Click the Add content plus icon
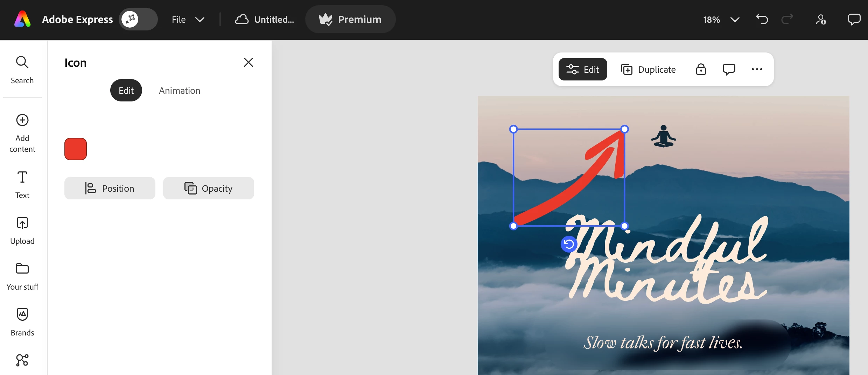The image size is (868, 375). coord(22,120)
